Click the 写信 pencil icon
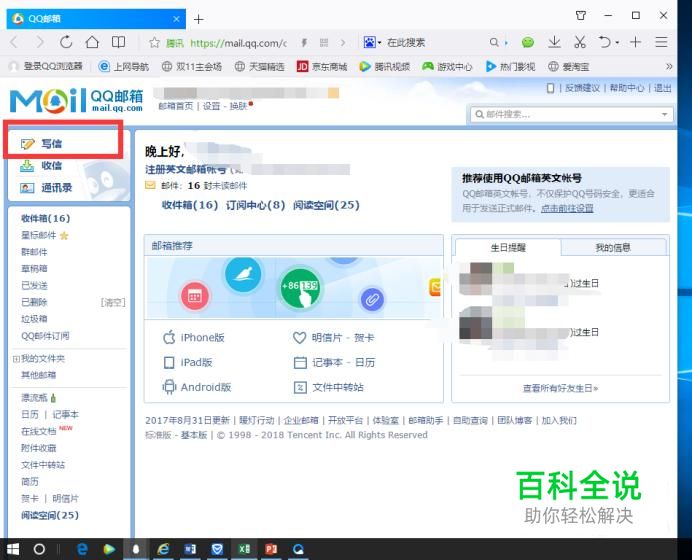 pyautogui.click(x=27, y=144)
